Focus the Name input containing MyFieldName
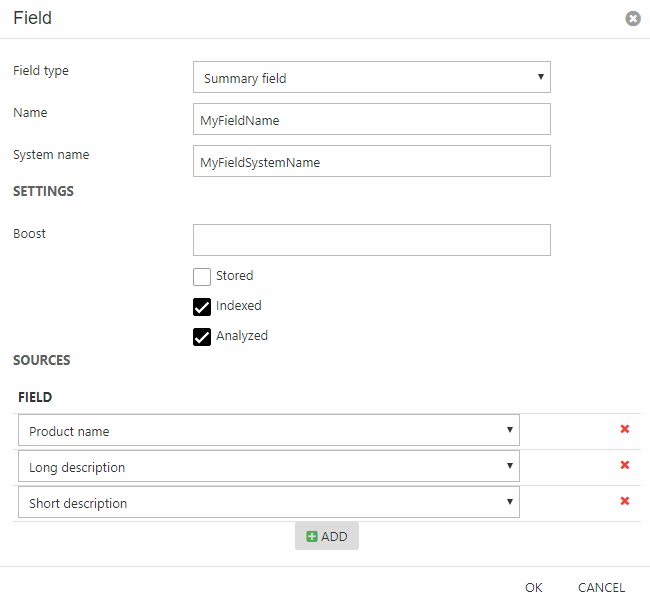This screenshot has width=650, height=604. tap(371, 119)
